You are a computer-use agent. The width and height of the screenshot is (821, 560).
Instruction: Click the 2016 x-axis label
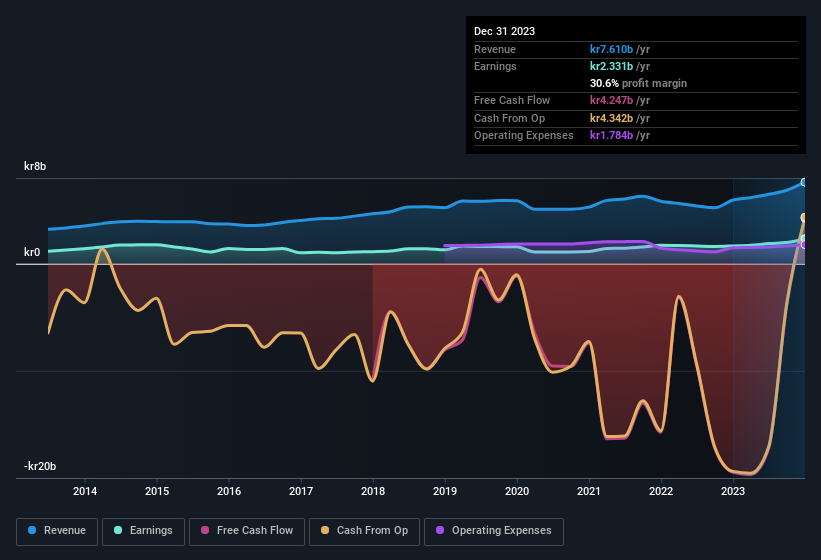point(229,491)
